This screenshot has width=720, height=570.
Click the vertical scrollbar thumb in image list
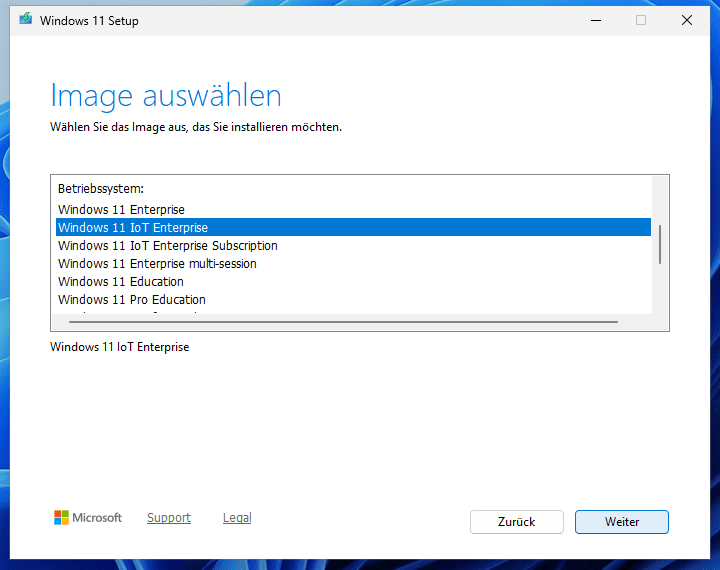pyautogui.click(x=660, y=244)
